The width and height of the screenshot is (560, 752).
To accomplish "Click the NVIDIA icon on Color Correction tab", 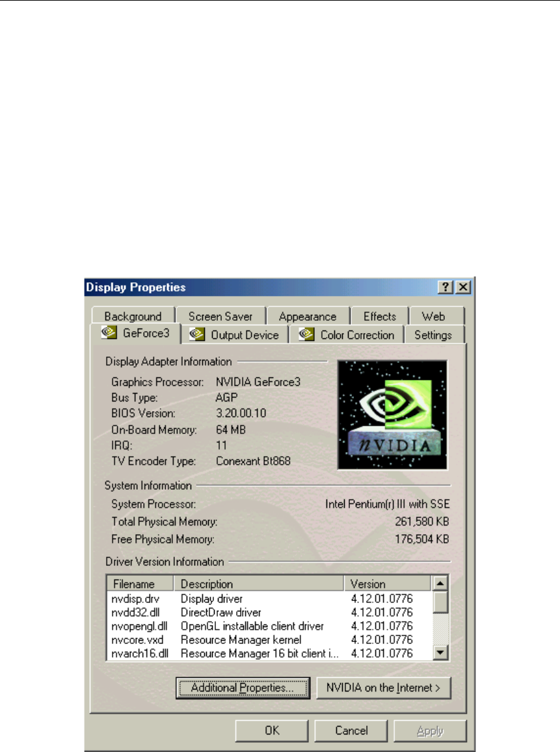I will pyautogui.click(x=306, y=334).
